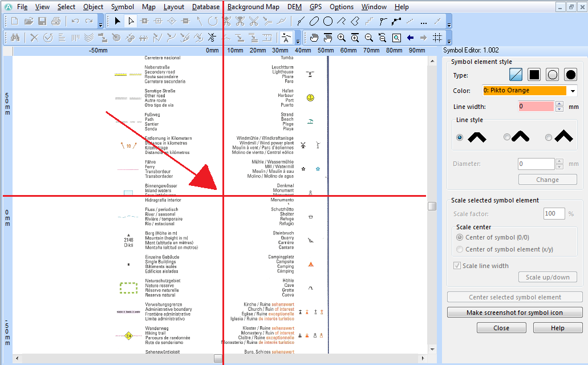Open the Background Map menu
Image resolution: width=588 pixels, height=365 pixels.
coord(253,7)
